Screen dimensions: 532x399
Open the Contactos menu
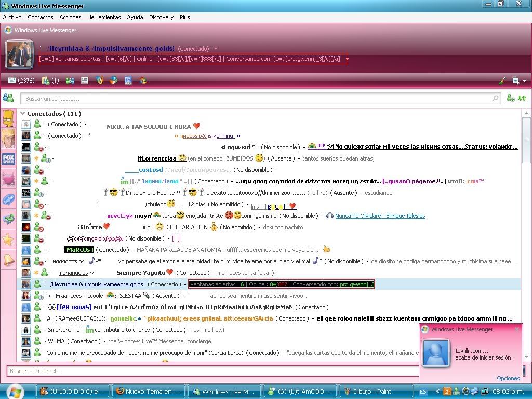point(41,17)
